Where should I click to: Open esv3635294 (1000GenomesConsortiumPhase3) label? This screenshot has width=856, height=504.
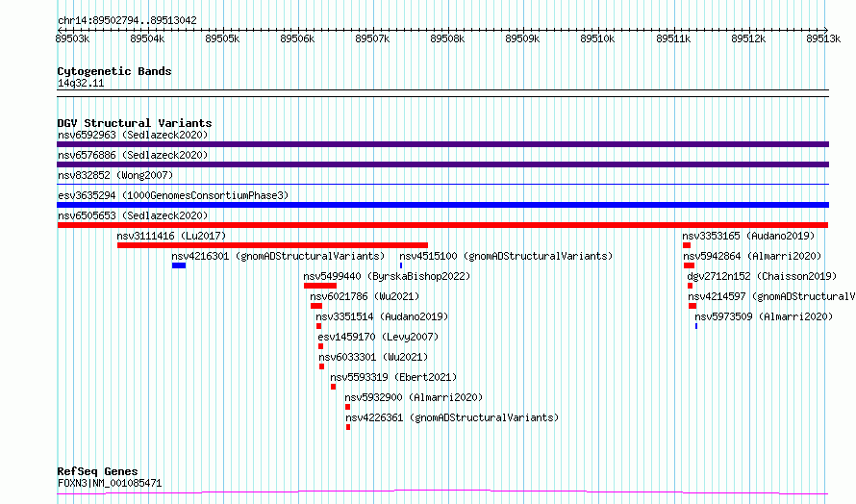click(173, 195)
